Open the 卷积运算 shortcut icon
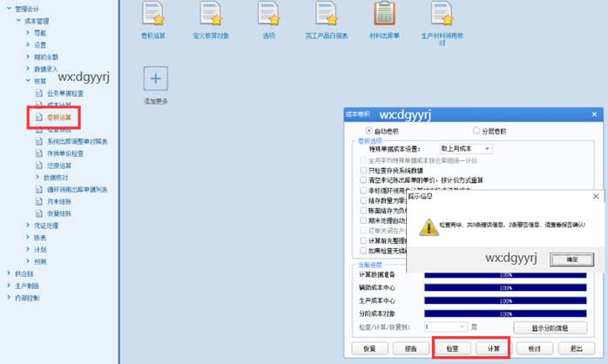 coord(152,15)
